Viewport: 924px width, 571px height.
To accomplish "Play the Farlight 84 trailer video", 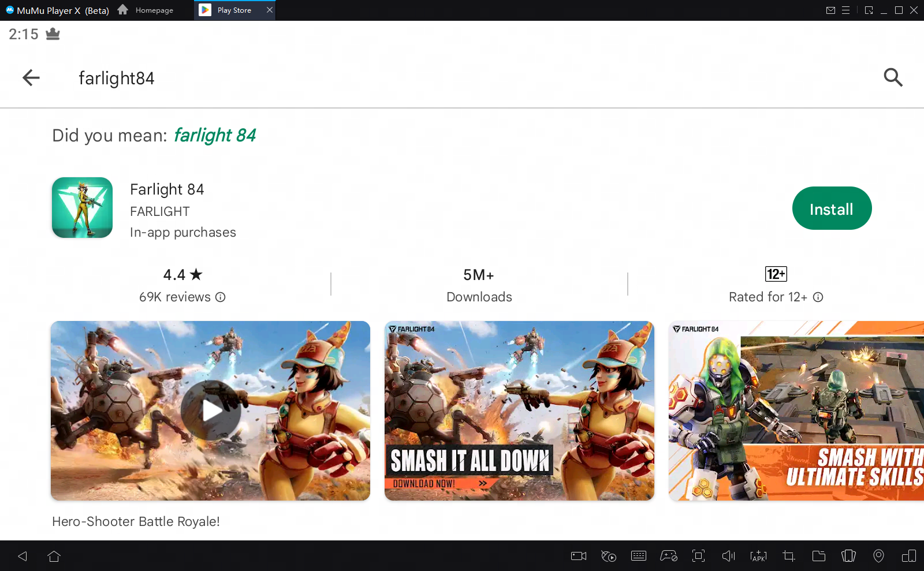I will (210, 410).
